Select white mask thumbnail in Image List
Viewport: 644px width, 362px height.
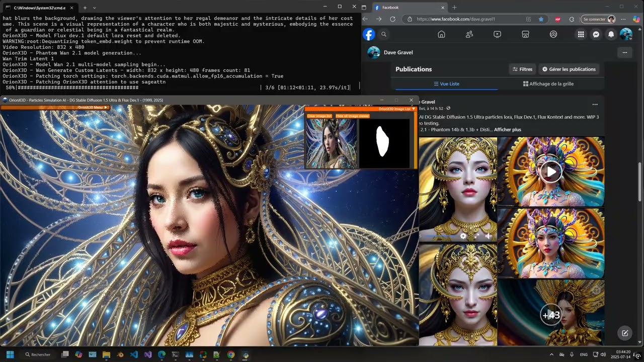pyautogui.click(x=384, y=144)
